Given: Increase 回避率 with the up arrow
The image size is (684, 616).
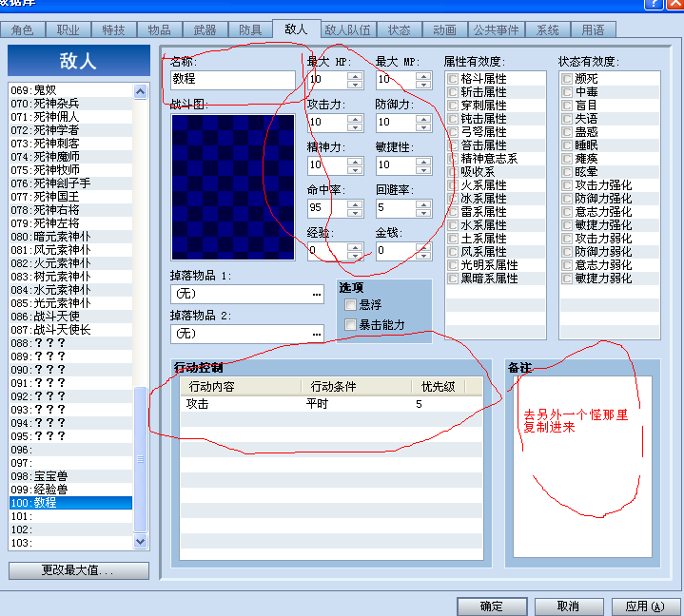Looking at the screenshot, I should coord(423,204).
